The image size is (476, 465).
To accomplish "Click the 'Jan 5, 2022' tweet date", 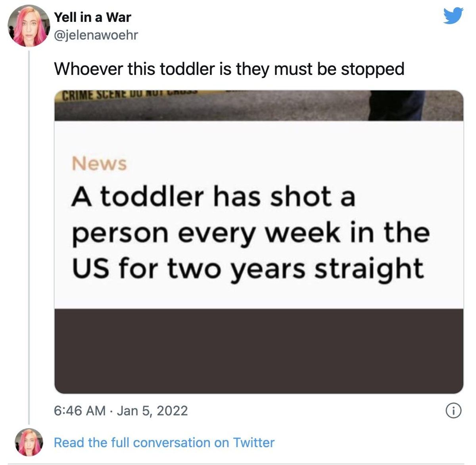I will tap(152, 410).
